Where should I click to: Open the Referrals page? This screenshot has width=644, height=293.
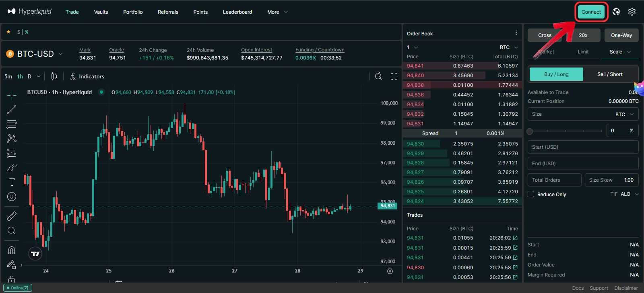(168, 12)
